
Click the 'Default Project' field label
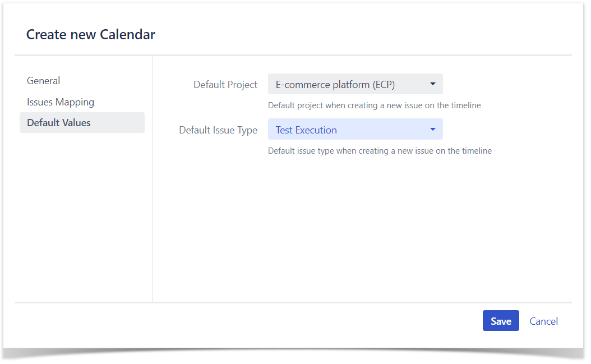(225, 85)
